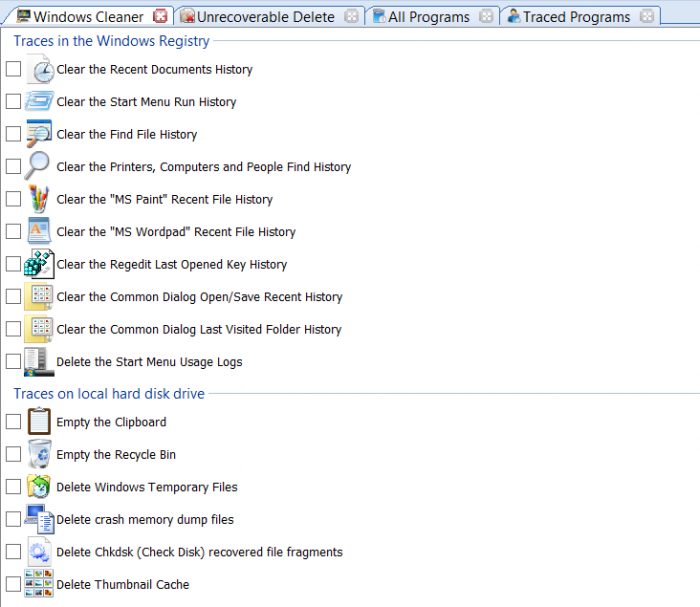Check the Regedit Last Opened Key History box
Viewport: 700px width, 607px height.
(13, 264)
